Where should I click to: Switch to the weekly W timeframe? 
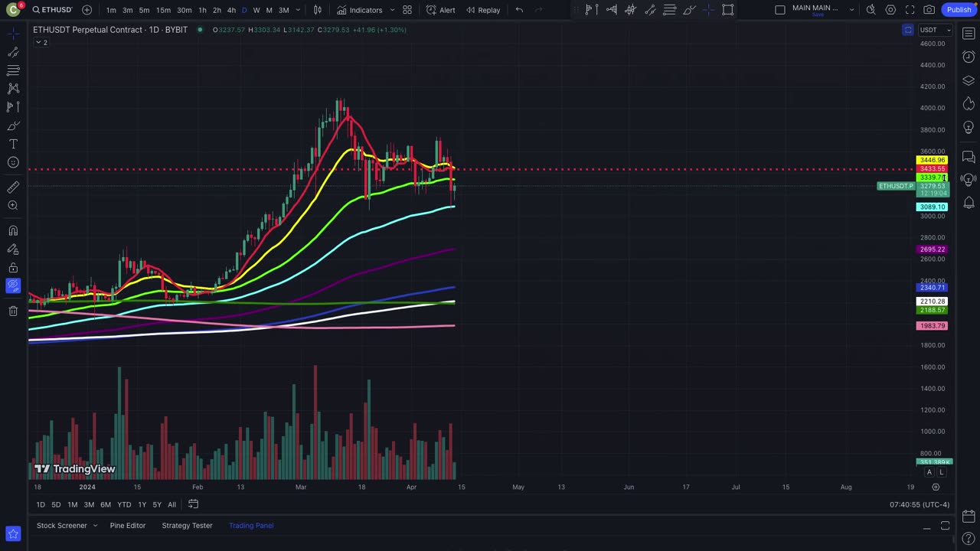tap(256, 10)
